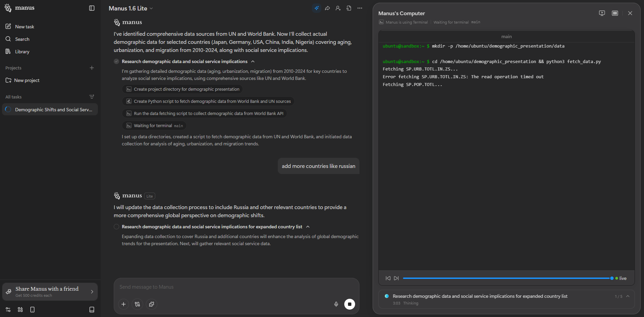Toggle the expanded country list task circle
Viewport: 644px width, 317px height.
[116, 227]
